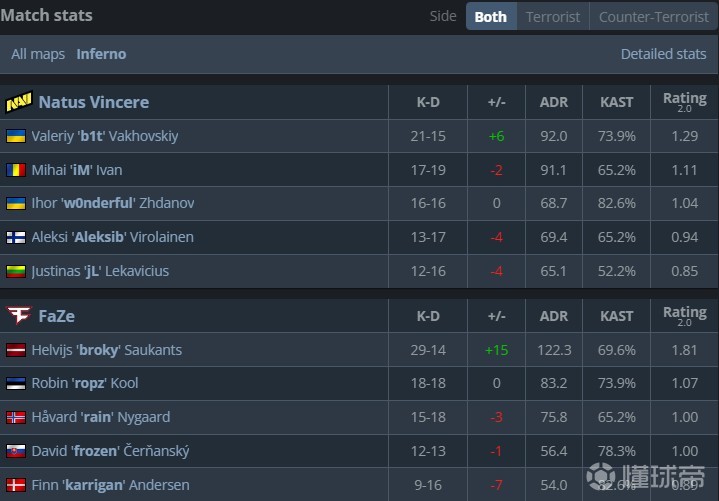Switch side filter to Counter-Terrorist
This screenshot has width=719, height=501.
[652, 17]
